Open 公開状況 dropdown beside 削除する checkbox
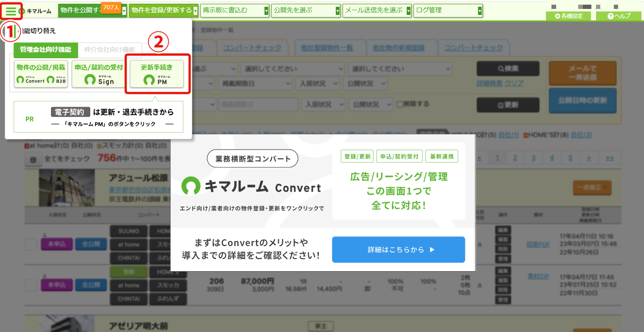This screenshot has width=644, height=332. click(x=371, y=104)
